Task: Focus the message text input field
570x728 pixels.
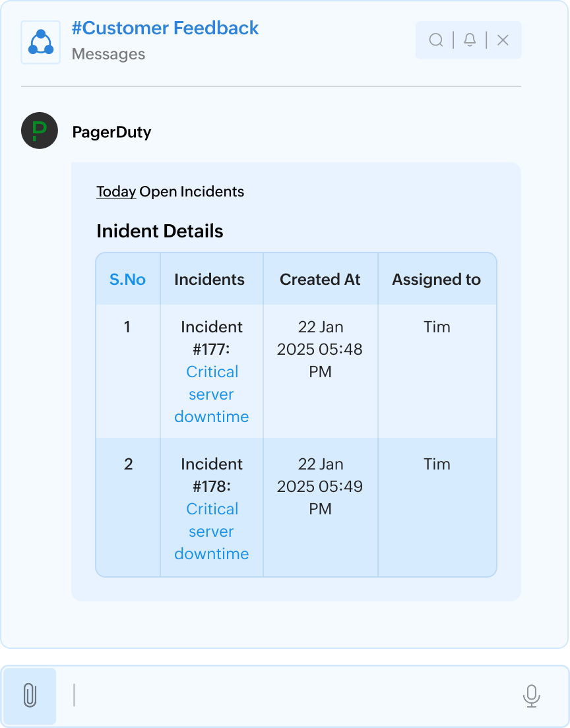Action: [x=290, y=696]
